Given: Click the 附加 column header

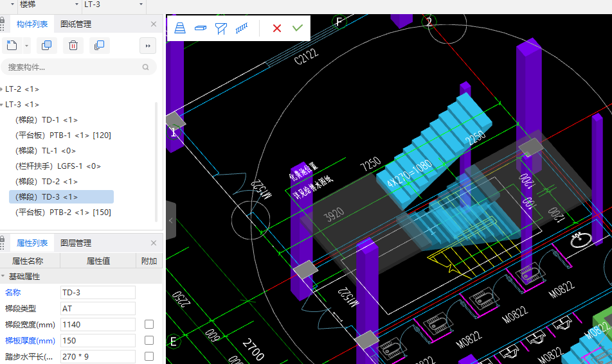Looking at the screenshot, I should 149,261.
